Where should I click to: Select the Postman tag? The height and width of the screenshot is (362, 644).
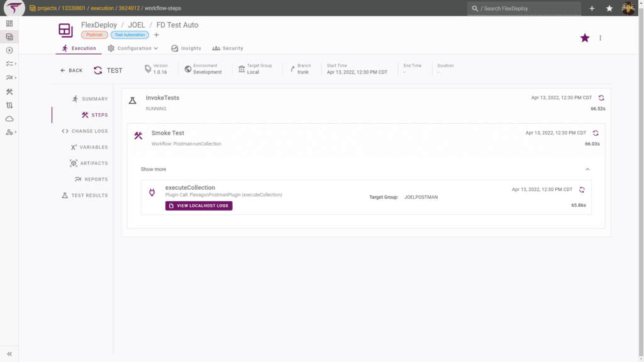pos(94,35)
